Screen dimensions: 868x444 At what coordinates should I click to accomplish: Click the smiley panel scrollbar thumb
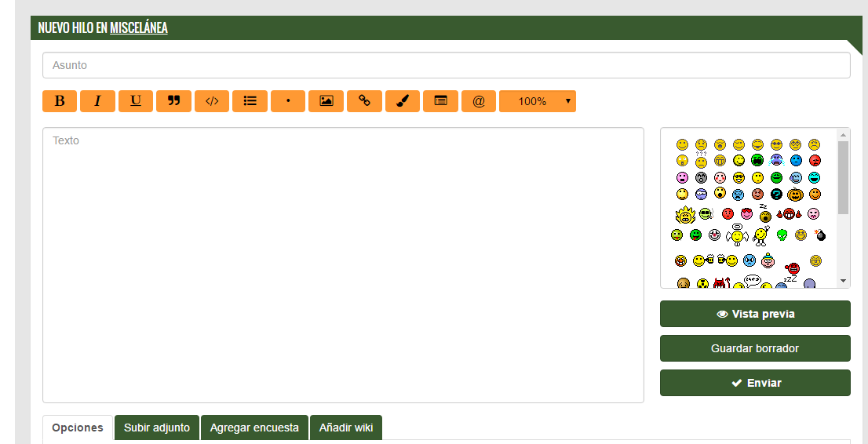(x=843, y=177)
